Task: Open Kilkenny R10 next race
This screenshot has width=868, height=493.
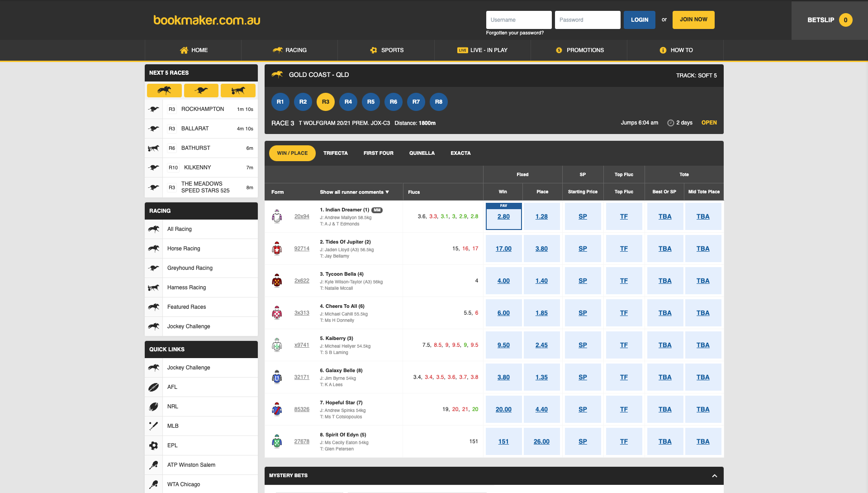Action: tap(201, 168)
